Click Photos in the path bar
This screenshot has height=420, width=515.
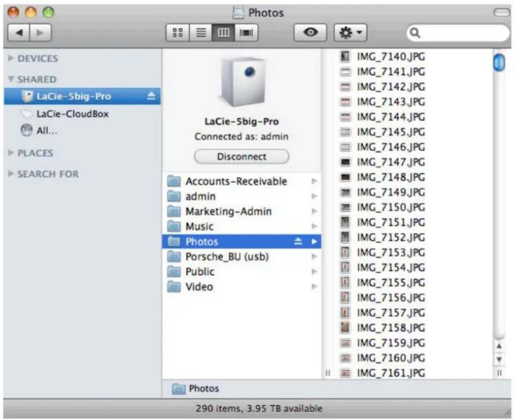pos(195,389)
